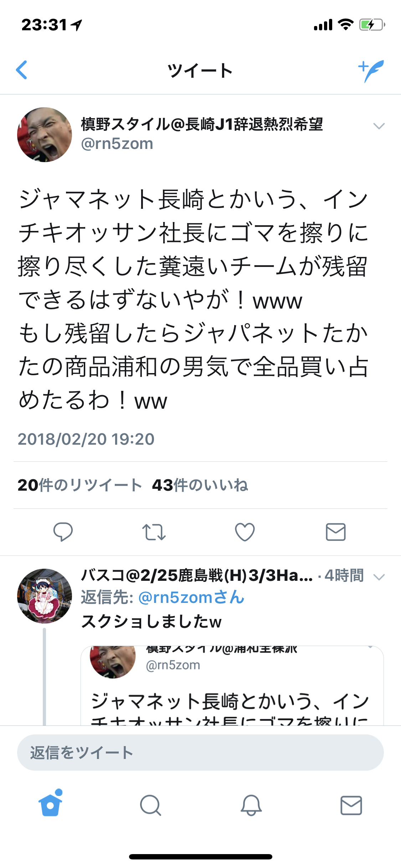Screen dimensions: 401x868
Task: Expand options chevron on バスコ reply
Action: pyautogui.click(x=379, y=577)
